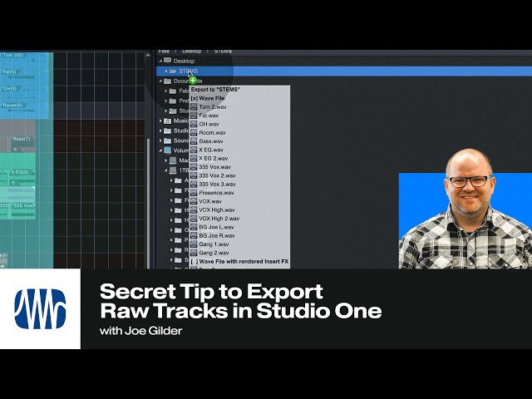532x399 pixels.
Task: Collapse the Desktop tree node arrow
Action: pos(160,61)
